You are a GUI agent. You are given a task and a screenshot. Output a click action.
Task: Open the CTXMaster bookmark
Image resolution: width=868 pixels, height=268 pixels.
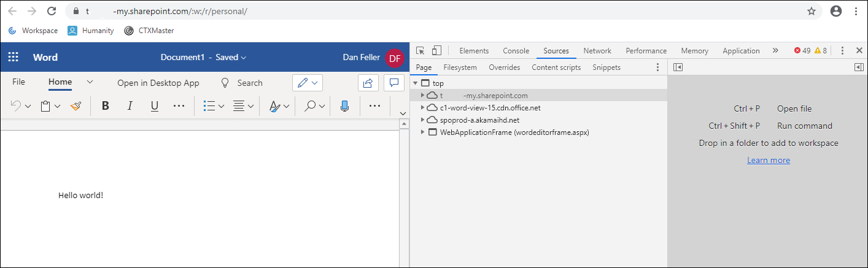(x=149, y=30)
